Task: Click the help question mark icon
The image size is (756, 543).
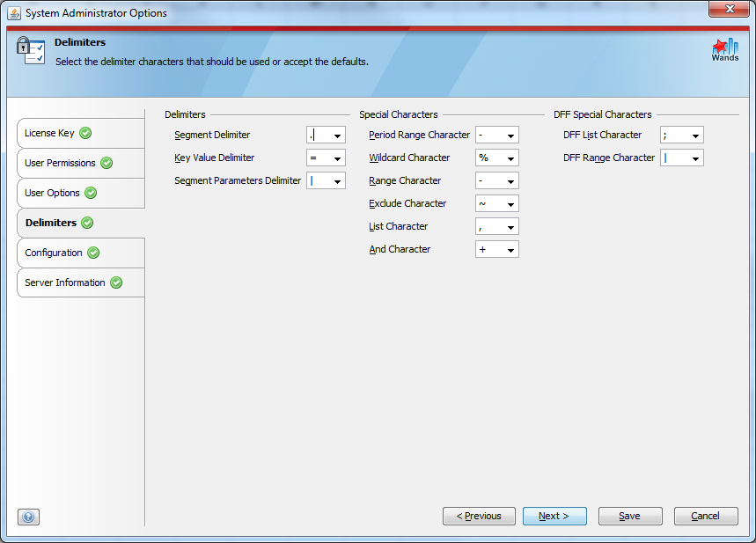Action: point(28,517)
